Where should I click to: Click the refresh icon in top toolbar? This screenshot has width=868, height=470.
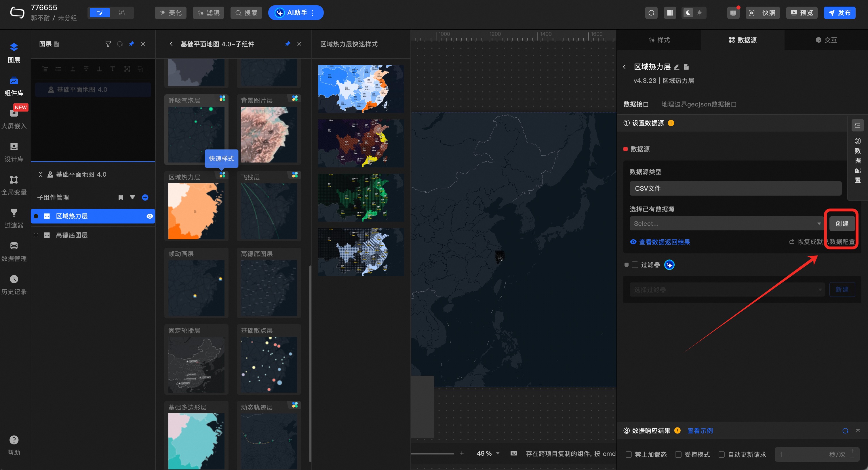651,13
